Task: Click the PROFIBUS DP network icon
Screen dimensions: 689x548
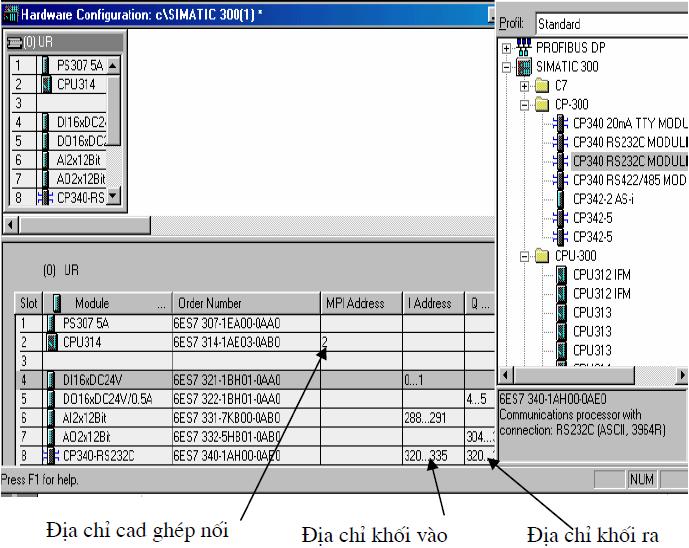Action: (x=523, y=47)
